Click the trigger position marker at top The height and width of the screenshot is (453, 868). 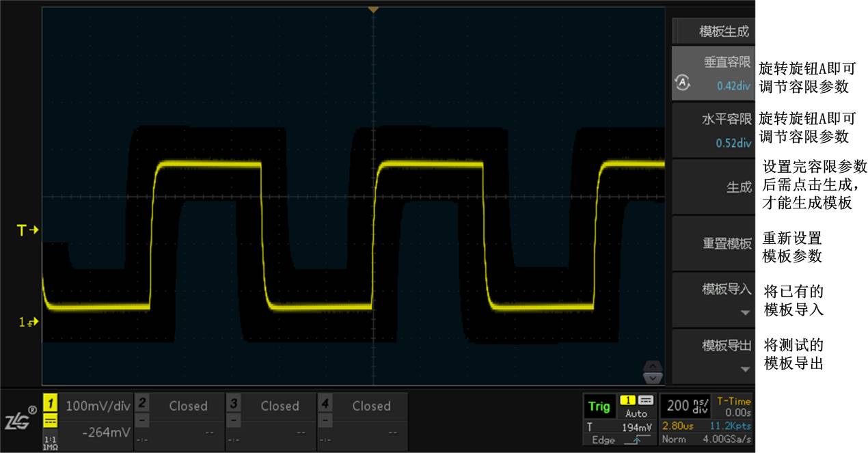coord(372,10)
